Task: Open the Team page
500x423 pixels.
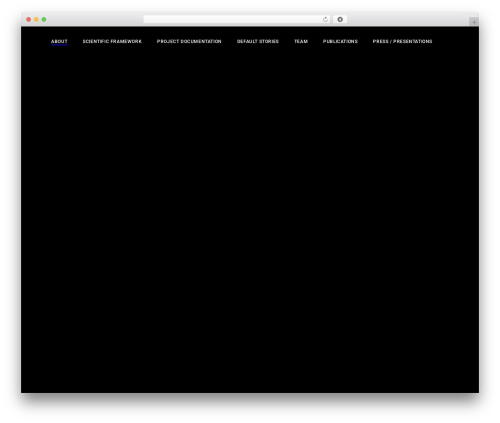Action: coord(301,41)
